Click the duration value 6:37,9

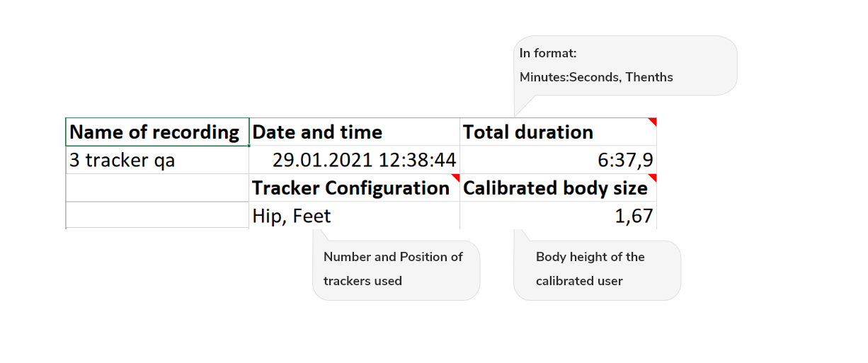(557, 160)
